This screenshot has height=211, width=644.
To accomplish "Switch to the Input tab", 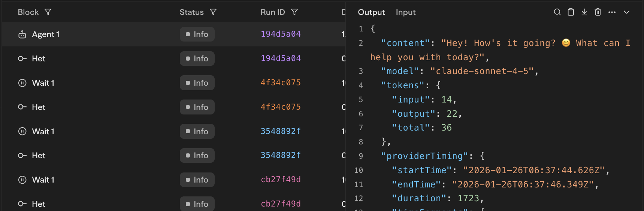I will click(405, 12).
